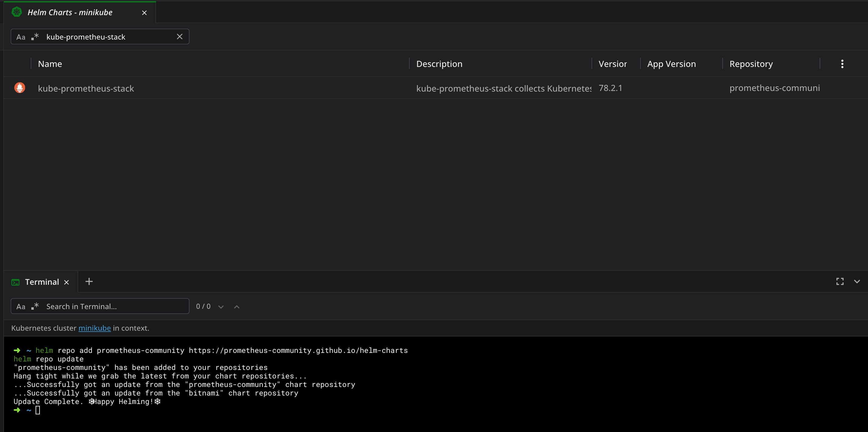Click the Terminal tab icon
868x432 pixels.
click(16, 282)
